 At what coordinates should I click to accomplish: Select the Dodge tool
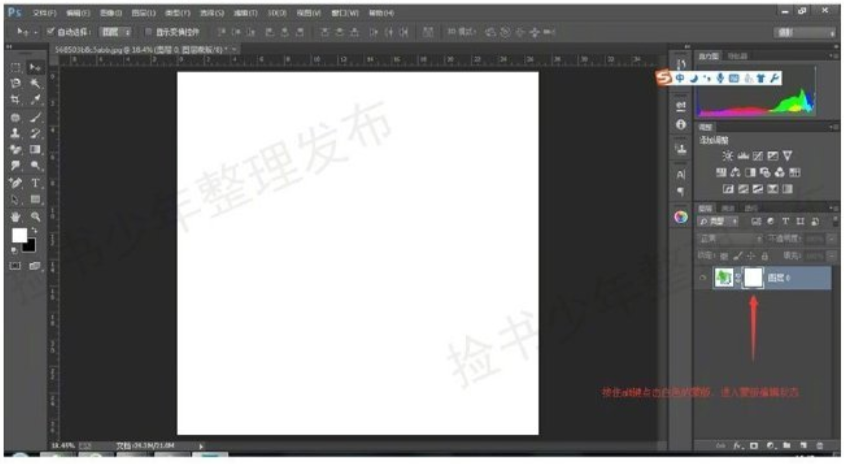click(x=35, y=166)
